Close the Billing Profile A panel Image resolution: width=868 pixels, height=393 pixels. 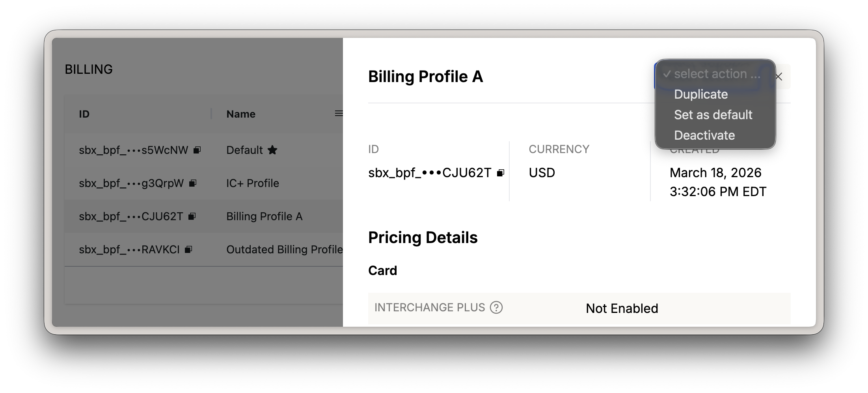click(x=779, y=77)
